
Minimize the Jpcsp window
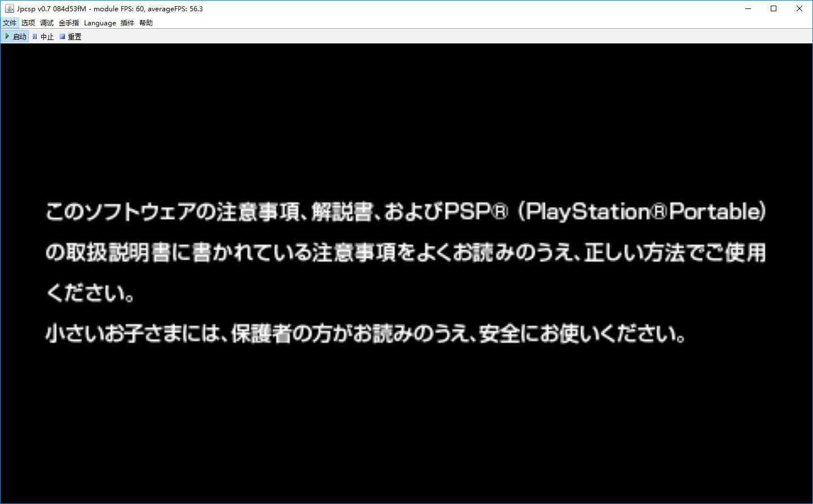point(748,8)
